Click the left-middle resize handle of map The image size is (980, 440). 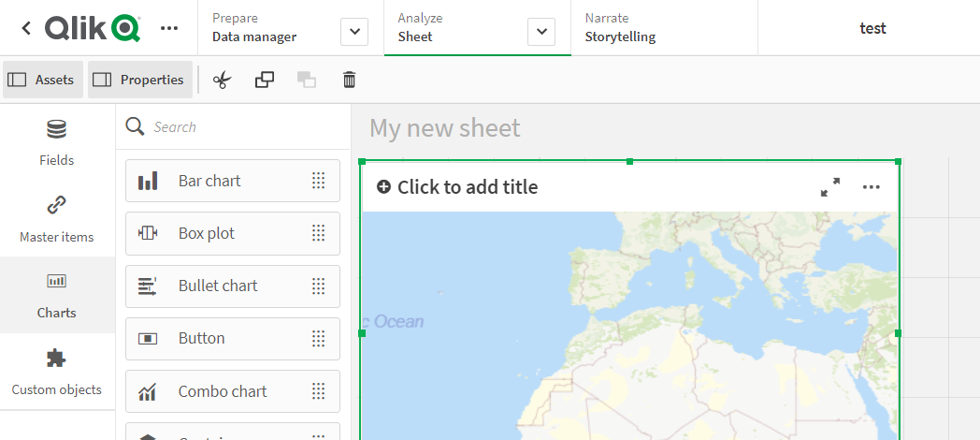pyautogui.click(x=362, y=333)
